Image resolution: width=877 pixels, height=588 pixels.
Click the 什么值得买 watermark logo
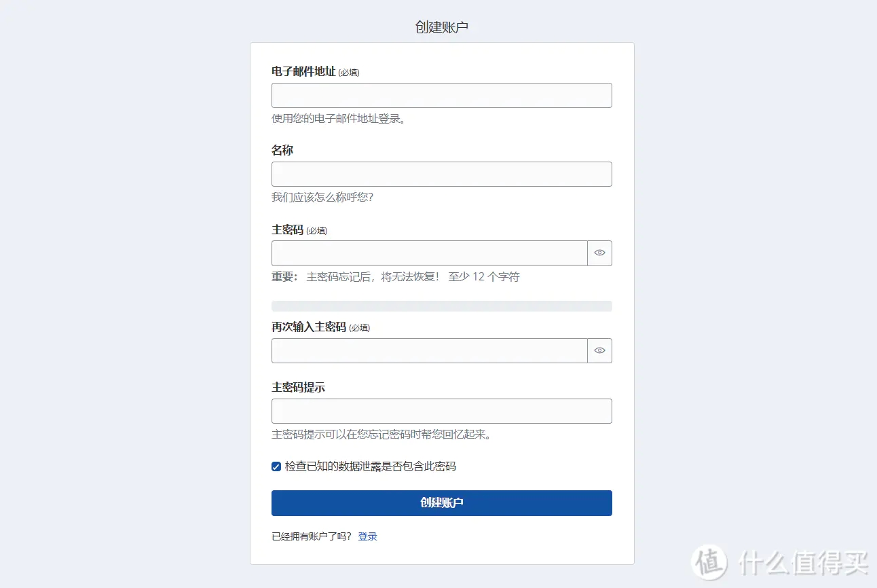point(781,562)
